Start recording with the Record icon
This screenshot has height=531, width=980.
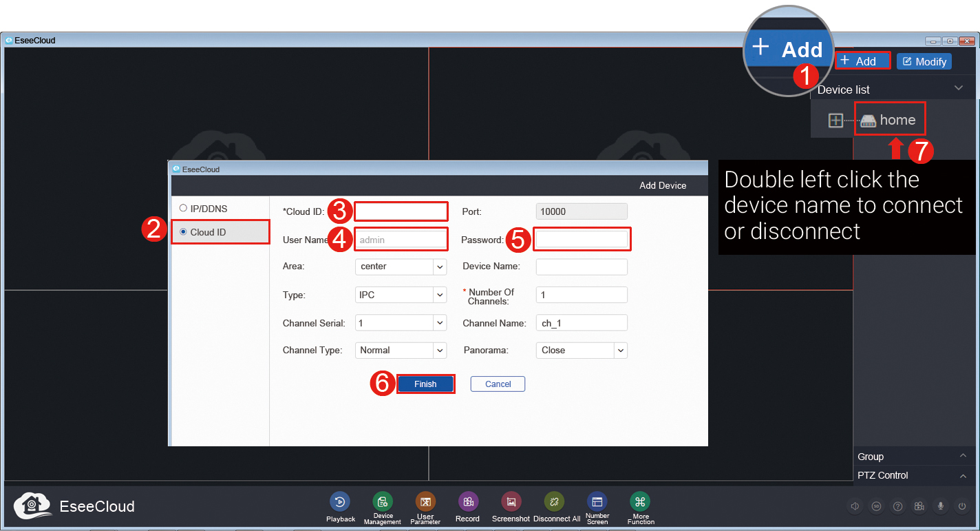[468, 502]
